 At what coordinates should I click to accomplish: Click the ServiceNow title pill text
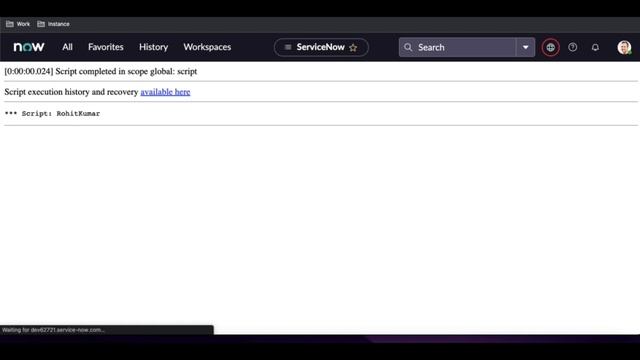(x=320, y=47)
